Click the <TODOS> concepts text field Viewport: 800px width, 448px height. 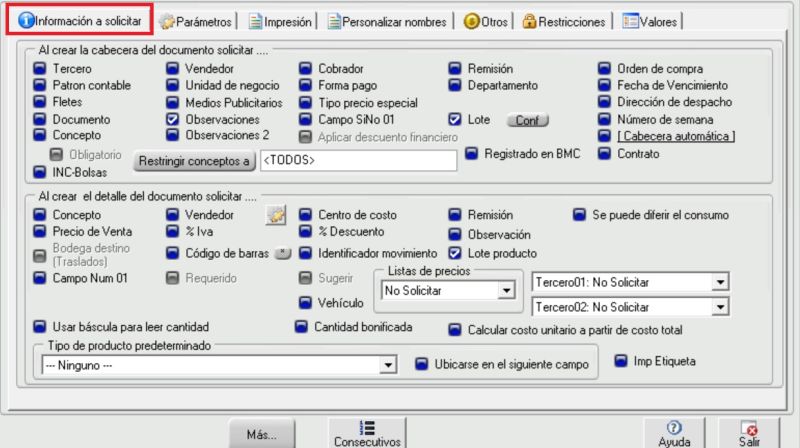point(358,160)
